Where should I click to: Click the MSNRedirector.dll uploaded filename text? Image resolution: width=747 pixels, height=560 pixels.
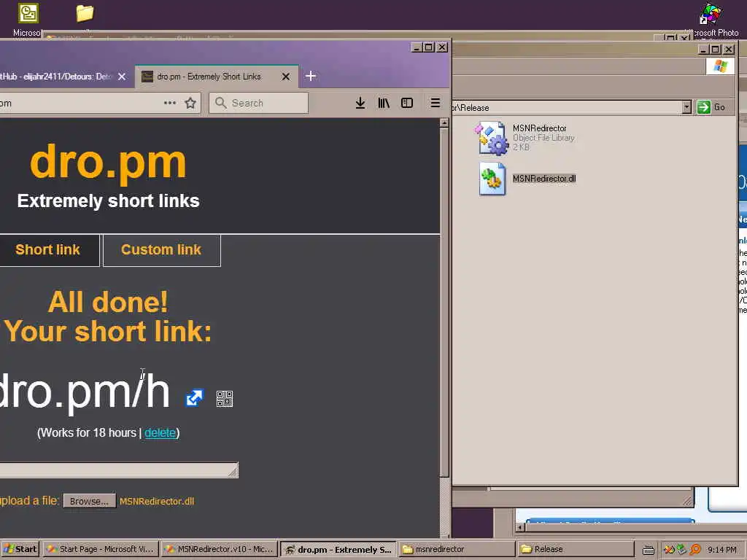157,501
